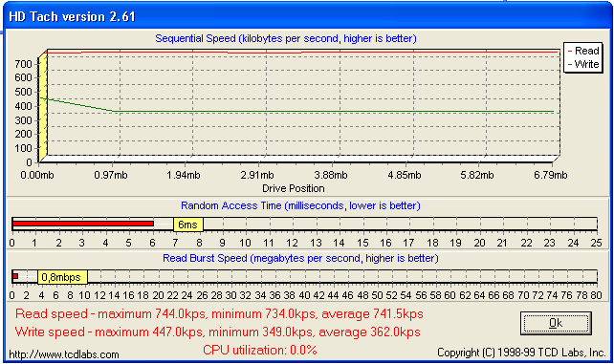
Task: Click the Ok button
Action: point(556,323)
